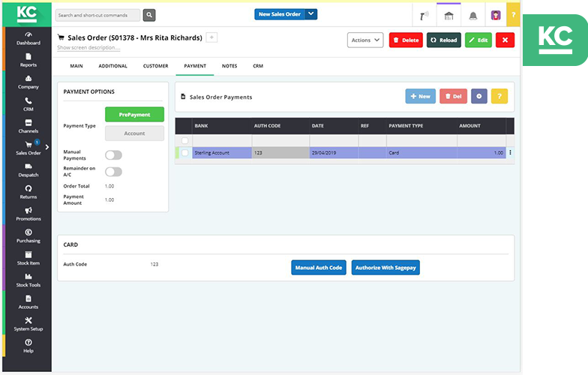This screenshot has width=588, height=375.
Task: Click the yellow help button in Sales Order Payments
Action: pos(499,96)
